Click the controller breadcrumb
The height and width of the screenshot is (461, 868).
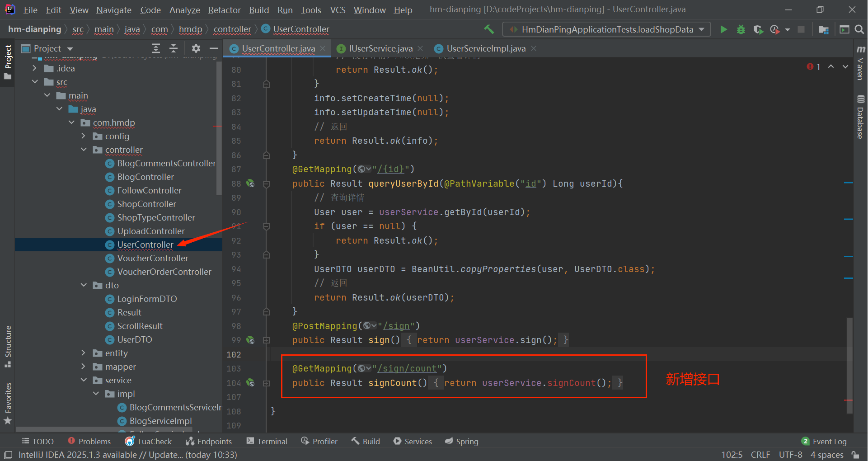coord(232,29)
